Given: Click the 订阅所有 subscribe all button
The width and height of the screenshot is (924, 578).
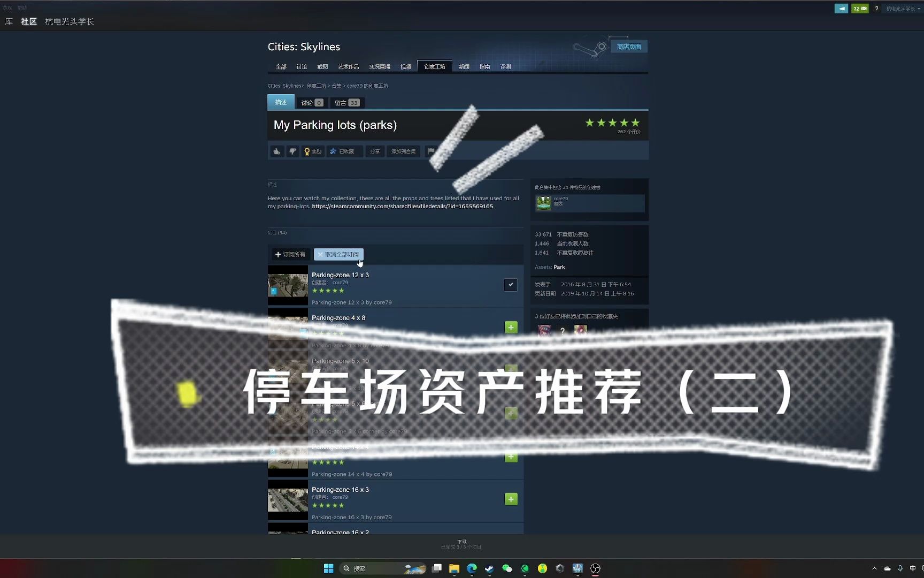Looking at the screenshot, I should 290,254.
